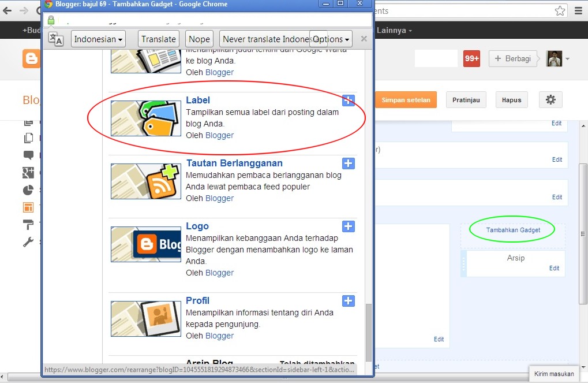This screenshot has height=383, width=588.
Task: Click Never translate Indonesian button
Action: (x=265, y=39)
